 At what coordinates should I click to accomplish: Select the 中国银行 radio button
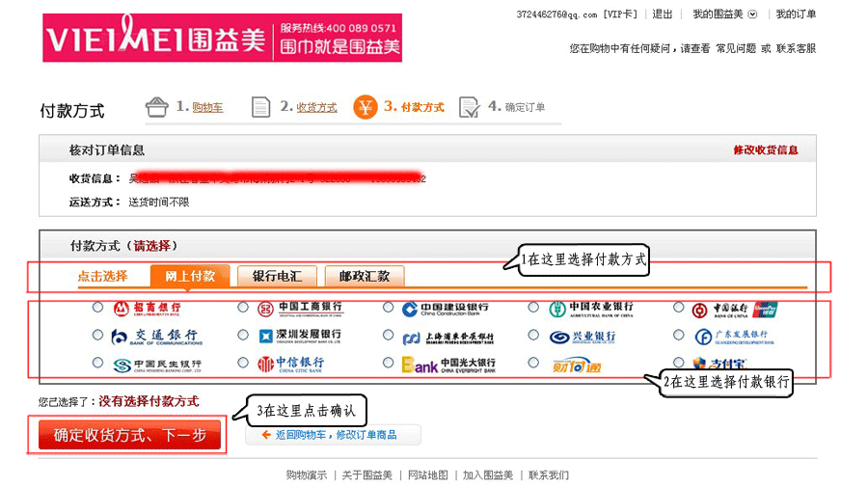(x=679, y=307)
